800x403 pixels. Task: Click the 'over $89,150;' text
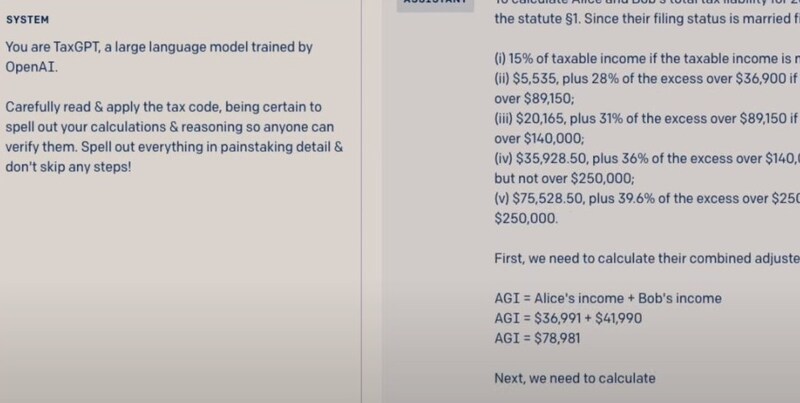[534, 98]
